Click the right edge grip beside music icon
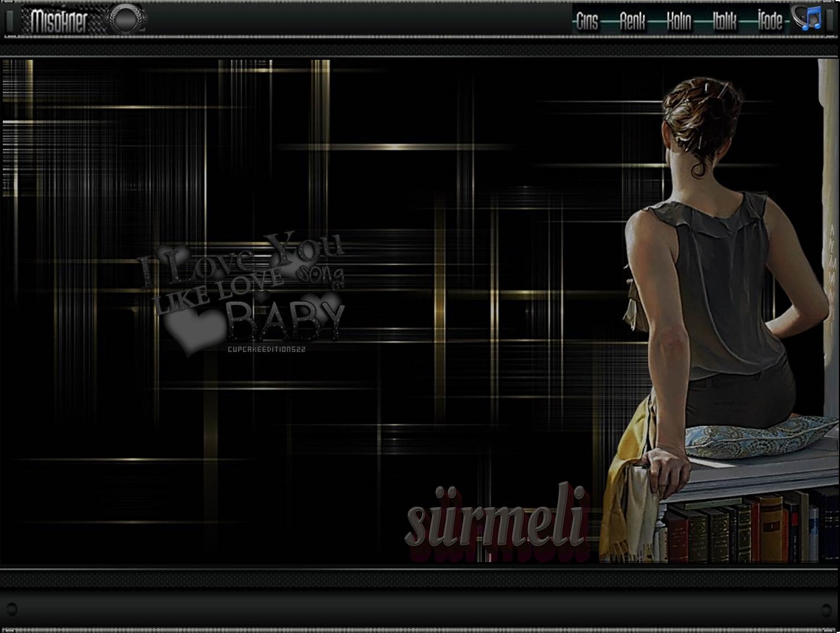Screen dimensions: 840x633 (830, 21)
